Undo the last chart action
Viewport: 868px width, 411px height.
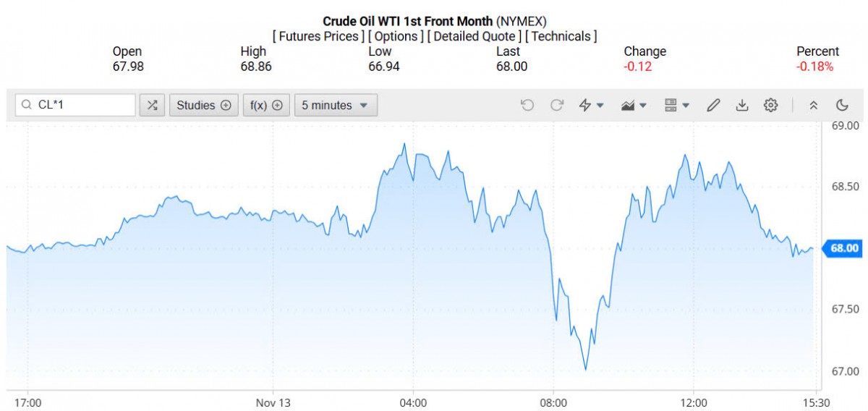[x=527, y=105]
